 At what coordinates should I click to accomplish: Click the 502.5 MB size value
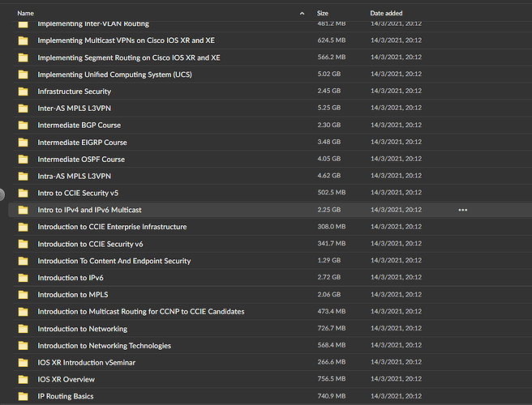[332, 193]
